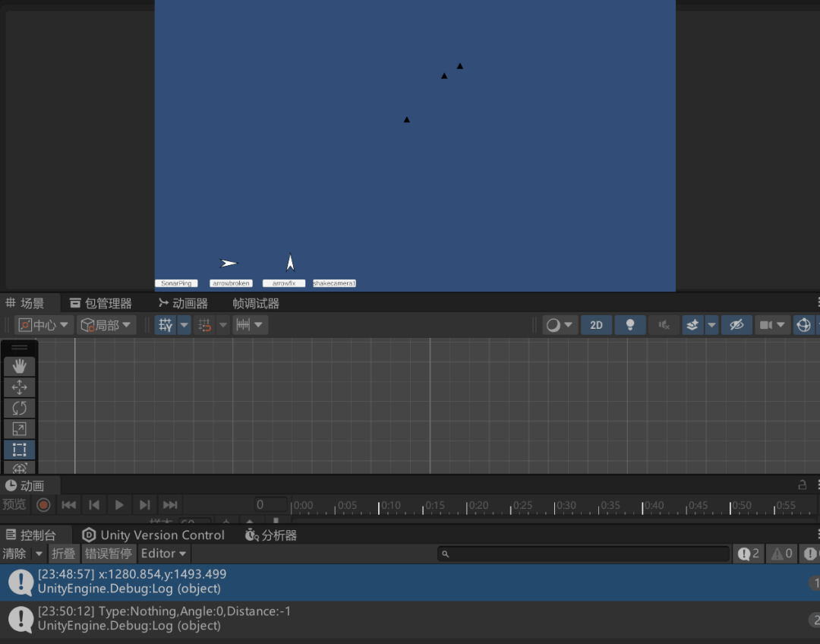Open scene effects dropdown arrow
820x644 pixels.
(x=711, y=325)
